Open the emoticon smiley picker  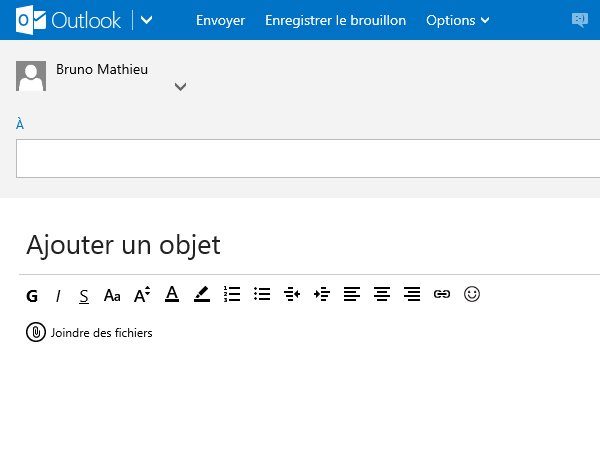(472, 294)
